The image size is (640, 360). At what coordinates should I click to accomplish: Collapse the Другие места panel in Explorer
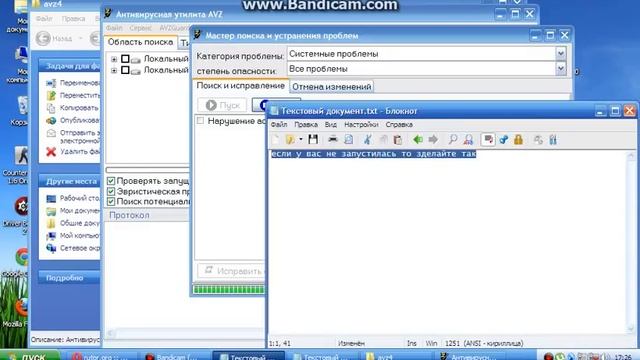point(70,181)
